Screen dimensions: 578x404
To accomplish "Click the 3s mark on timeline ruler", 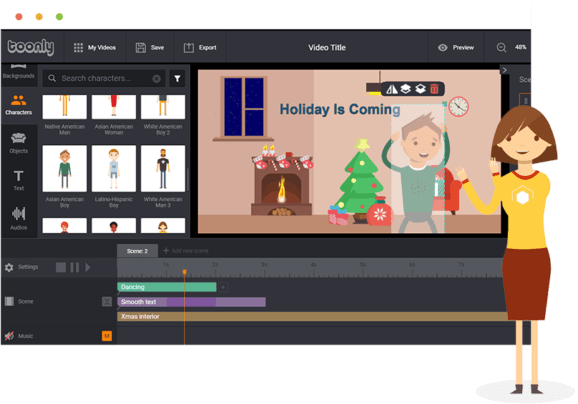I will (264, 265).
